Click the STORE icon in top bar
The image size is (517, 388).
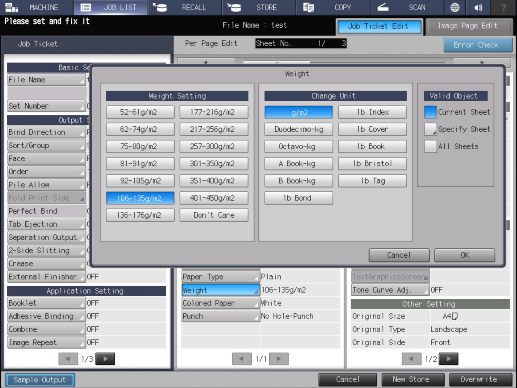(234, 7)
